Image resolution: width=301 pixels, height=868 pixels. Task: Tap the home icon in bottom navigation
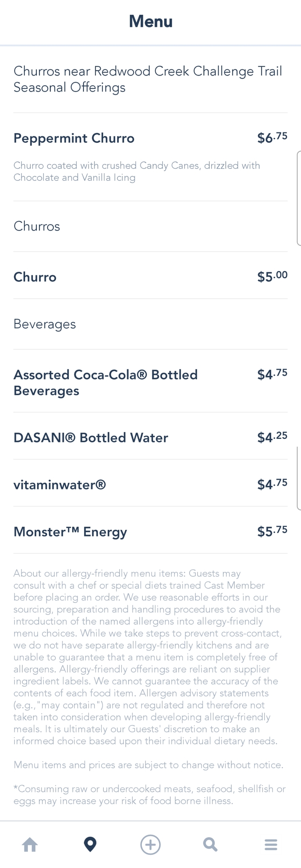point(30,845)
